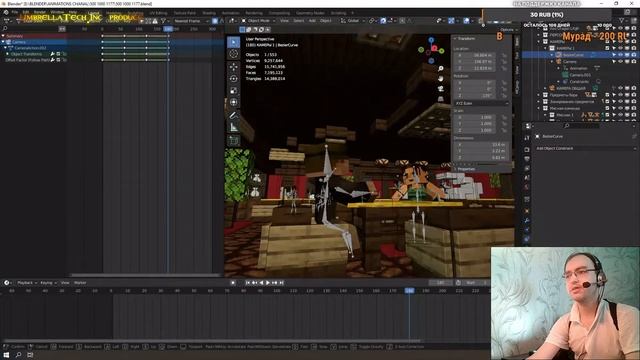Click the viewport pan hand icon
Viewport: 640px width, 360px height.
440,78
